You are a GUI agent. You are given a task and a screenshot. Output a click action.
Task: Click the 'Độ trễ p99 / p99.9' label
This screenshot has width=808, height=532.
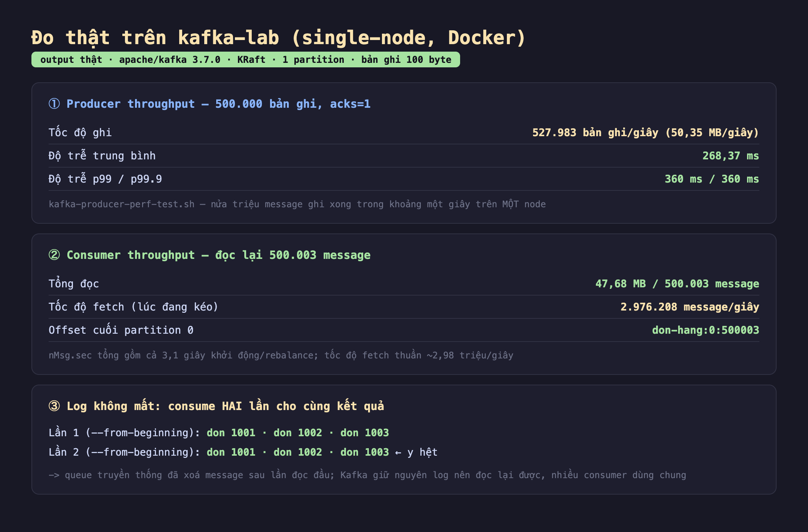105,179
